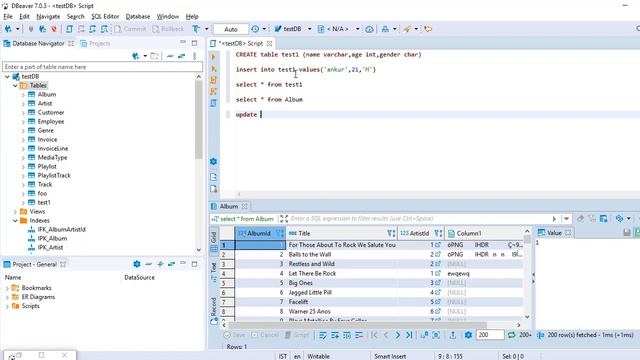Select the Album results tab
Screen dimensions: 640x360
click(x=229, y=207)
